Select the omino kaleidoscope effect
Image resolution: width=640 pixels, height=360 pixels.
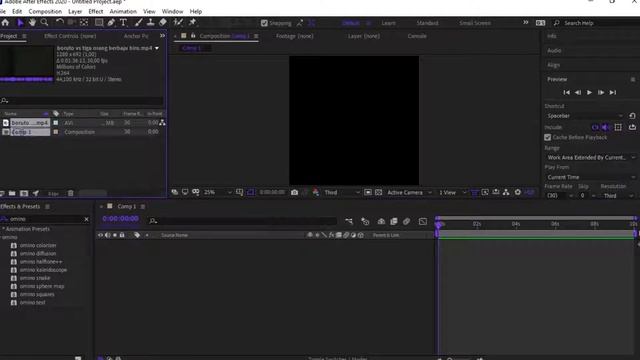(43, 270)
